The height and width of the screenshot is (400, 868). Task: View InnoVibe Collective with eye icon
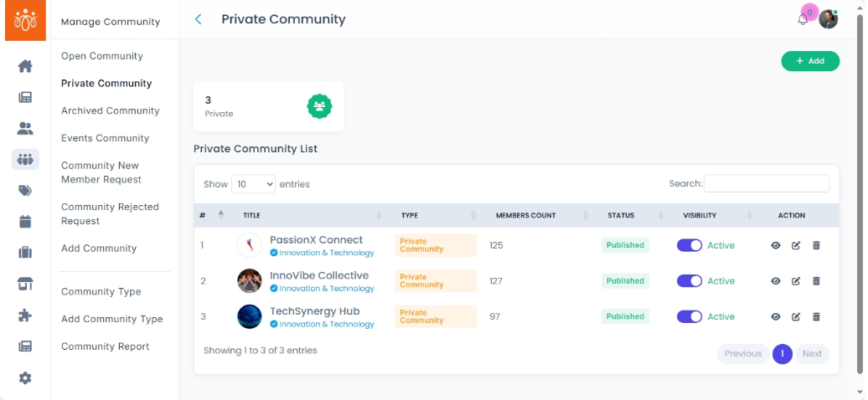[x=776, y=281]
